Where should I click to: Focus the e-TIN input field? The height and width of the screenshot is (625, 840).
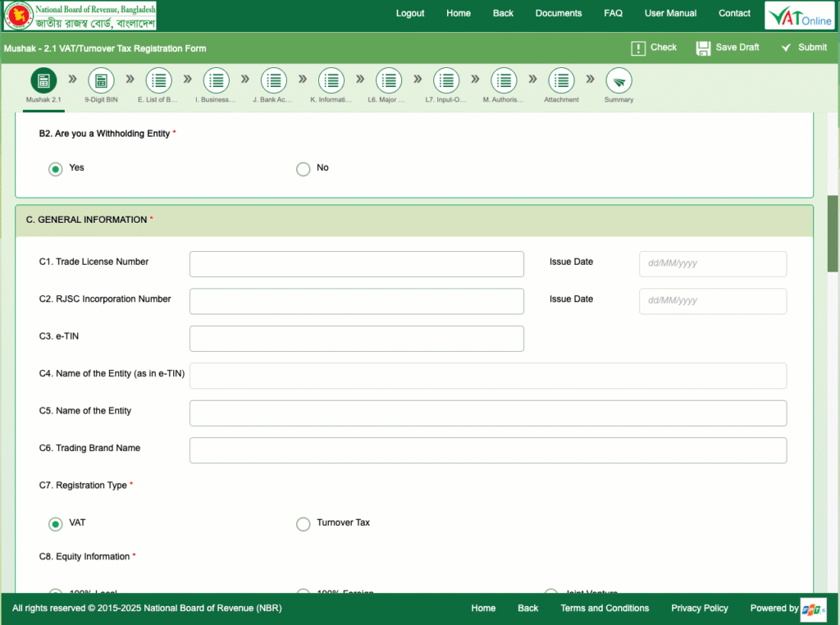[x=357, y=339]
